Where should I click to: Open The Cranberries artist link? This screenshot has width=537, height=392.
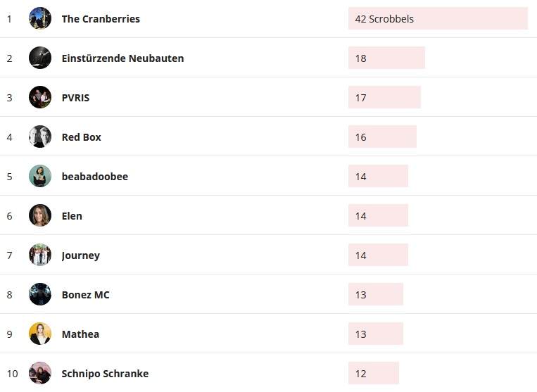pos(101,19)
